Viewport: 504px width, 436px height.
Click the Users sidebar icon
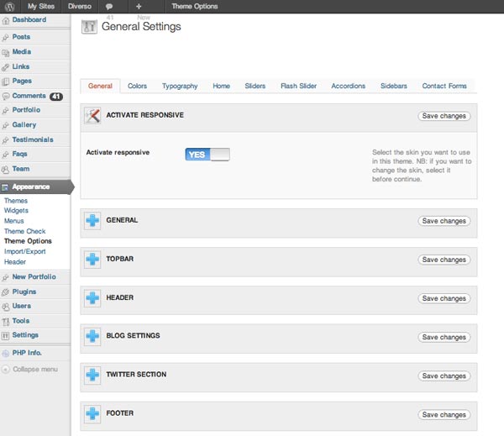(x=6, y=307)
